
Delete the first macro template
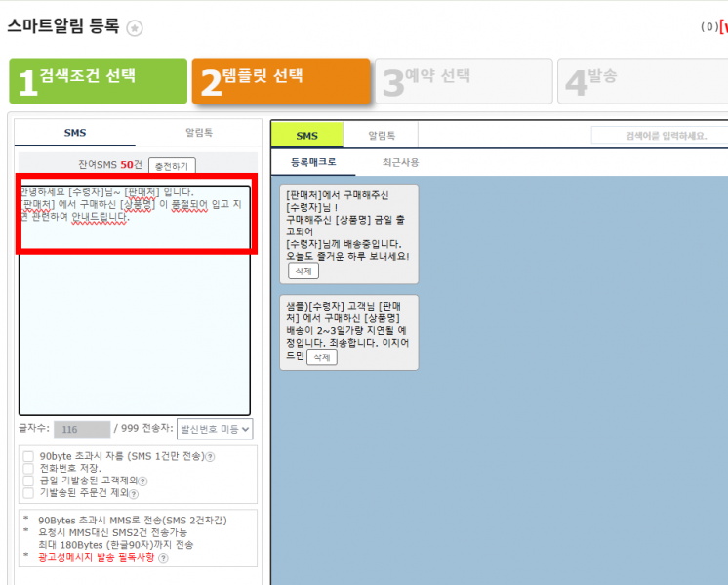pos(303,271)
